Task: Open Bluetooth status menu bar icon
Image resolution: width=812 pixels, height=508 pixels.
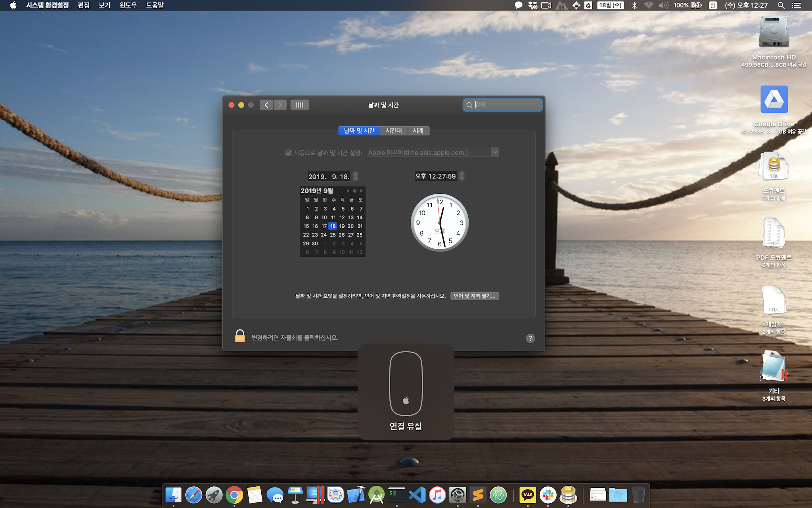Action: coord(634,5)
